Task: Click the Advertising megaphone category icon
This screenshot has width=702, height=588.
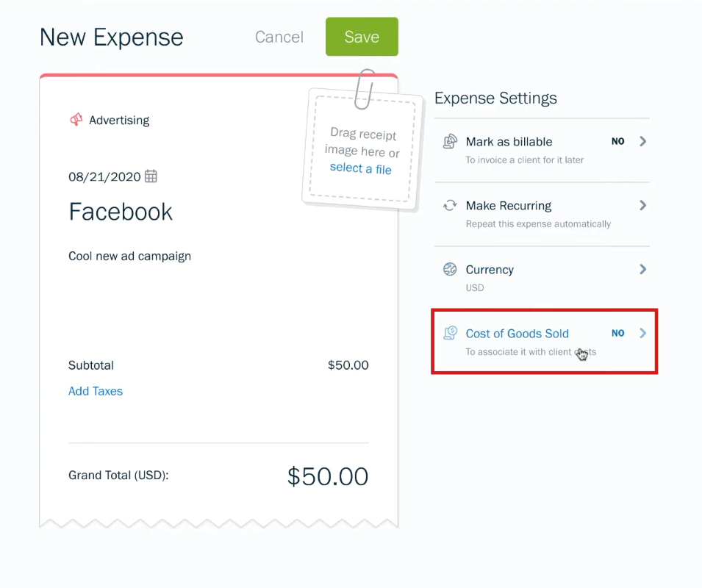Action: tap(76, 120)
